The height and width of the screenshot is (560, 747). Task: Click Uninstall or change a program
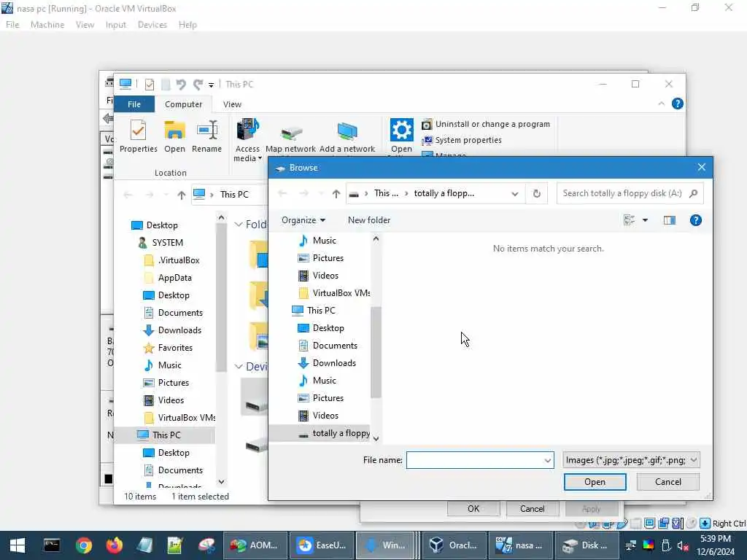[x=486, y=124]
